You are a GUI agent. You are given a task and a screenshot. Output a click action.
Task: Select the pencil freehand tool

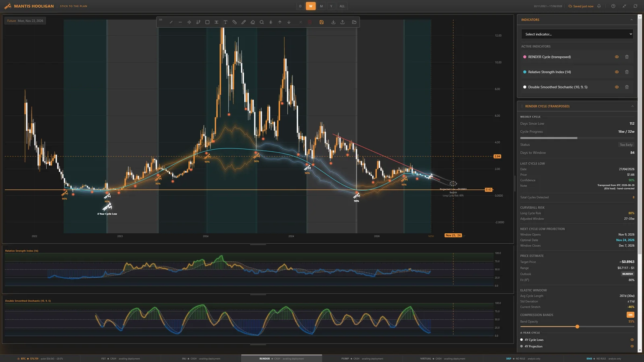[x=244, y=22]
